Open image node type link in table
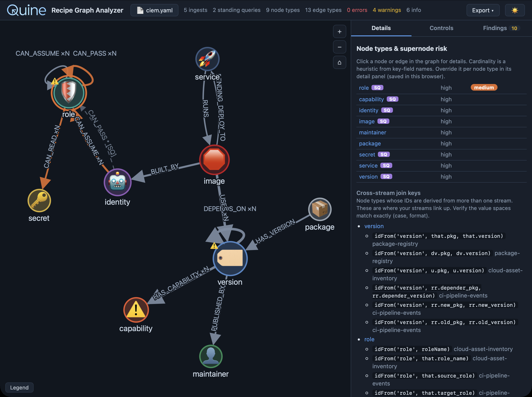 point(367,121)
